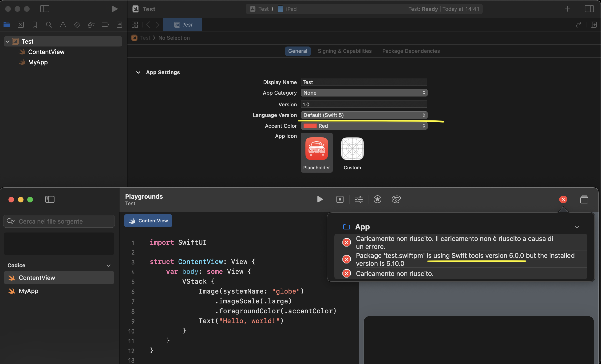Switch to General tab

point(298,51)
